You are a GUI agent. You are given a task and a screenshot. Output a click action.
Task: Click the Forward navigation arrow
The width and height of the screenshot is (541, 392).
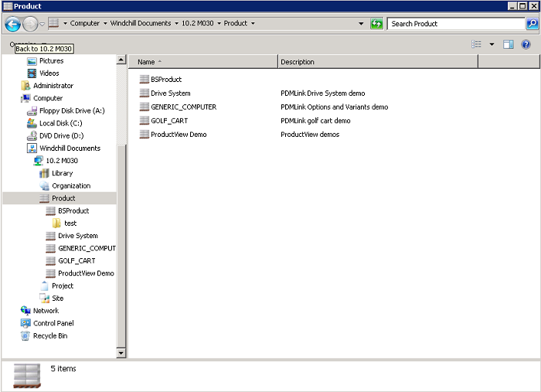(x=30, y=24)
